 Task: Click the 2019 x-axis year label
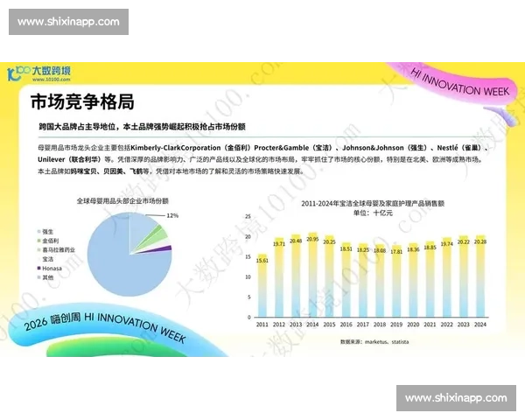396,325
